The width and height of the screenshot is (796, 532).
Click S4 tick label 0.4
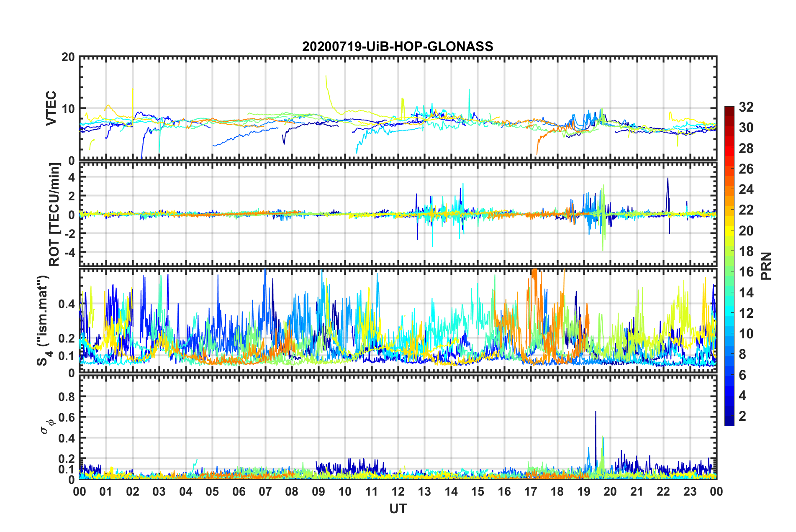coord(66,304)
